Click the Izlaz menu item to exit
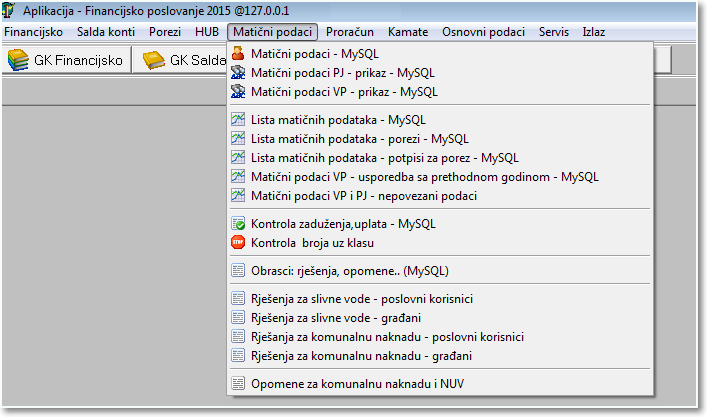This screenshot has height=417, width=707. pos(595,32)
